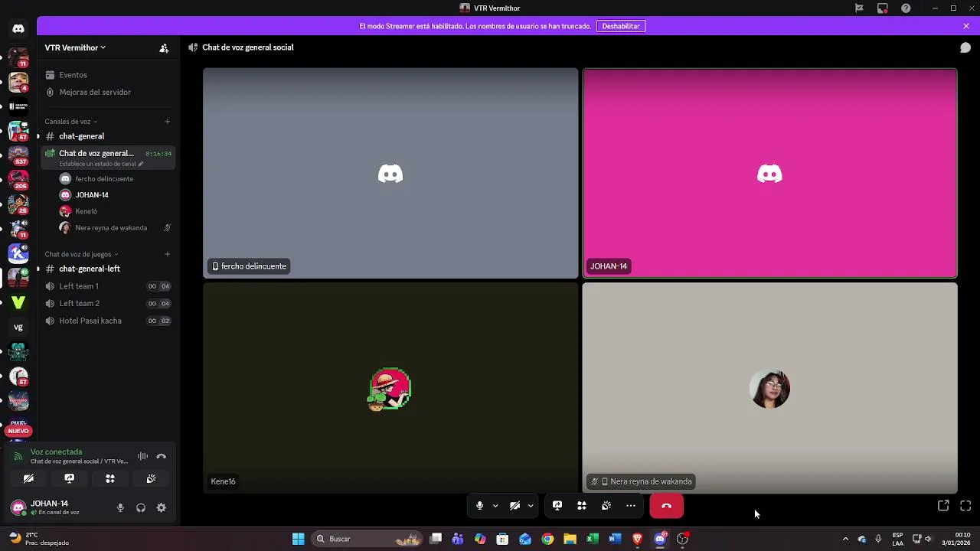
Task: Open the invite members icon beside server name
Action: click(x=164, y=47)
